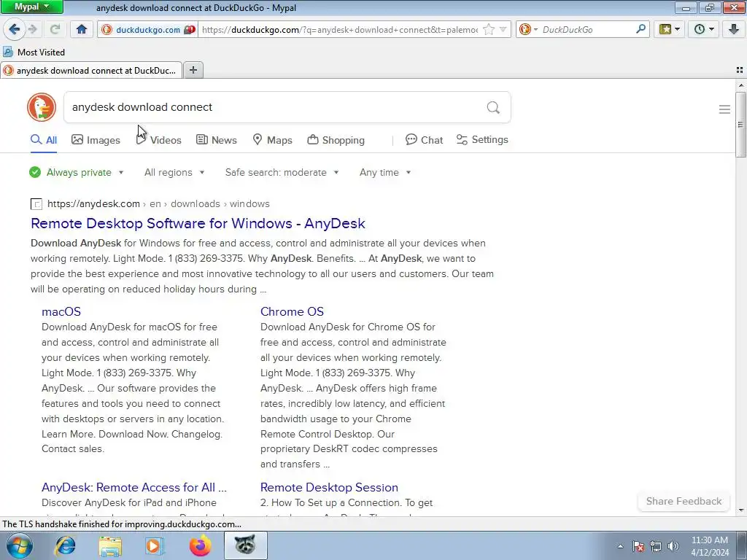The width and height of the screenshot is (747, 560).
Task: Switch to the News tab
Action: 217,140
